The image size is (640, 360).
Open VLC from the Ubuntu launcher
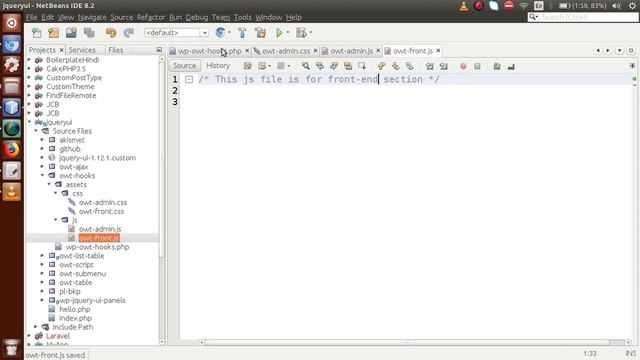click(x=11, y=192)
